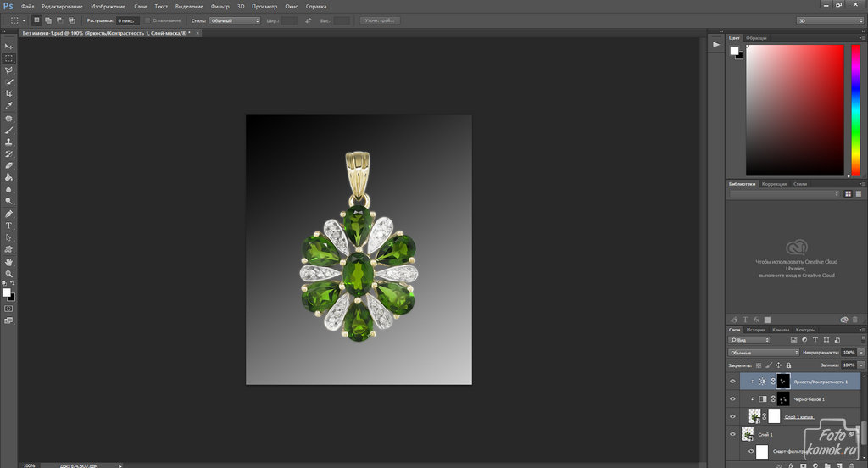Select the Type (T) tool
868x468 pixels.
click(8, 226)
